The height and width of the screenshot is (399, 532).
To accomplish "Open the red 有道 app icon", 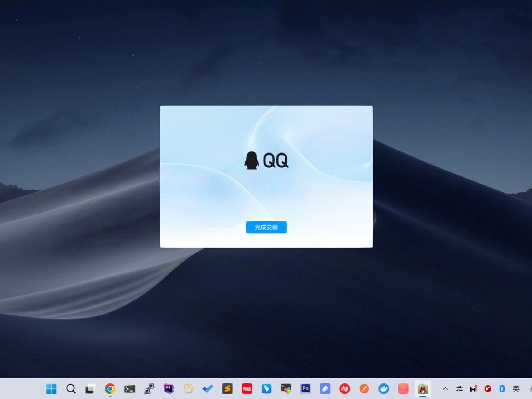I will coord(247,389).
